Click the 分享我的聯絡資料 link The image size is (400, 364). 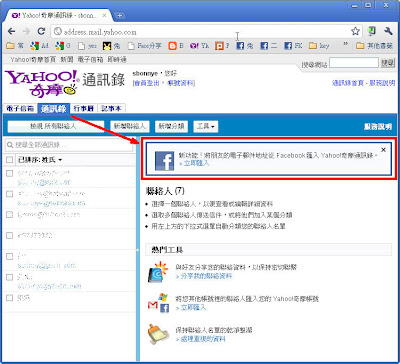[204, 276]
